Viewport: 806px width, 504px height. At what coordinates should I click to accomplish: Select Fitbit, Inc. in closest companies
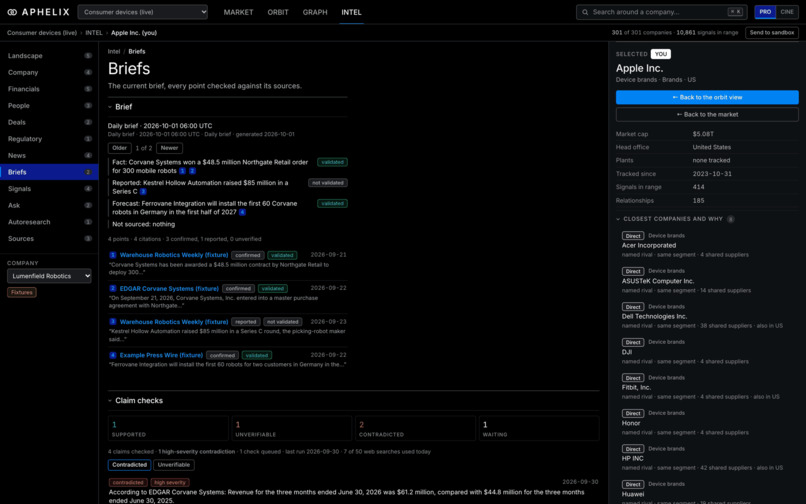tap(636, 388)
